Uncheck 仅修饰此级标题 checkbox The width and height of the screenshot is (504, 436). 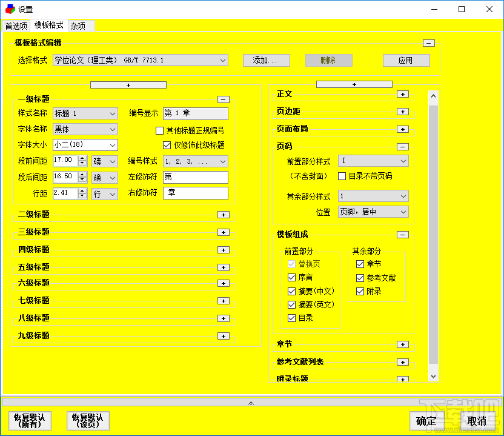point(167,145)
